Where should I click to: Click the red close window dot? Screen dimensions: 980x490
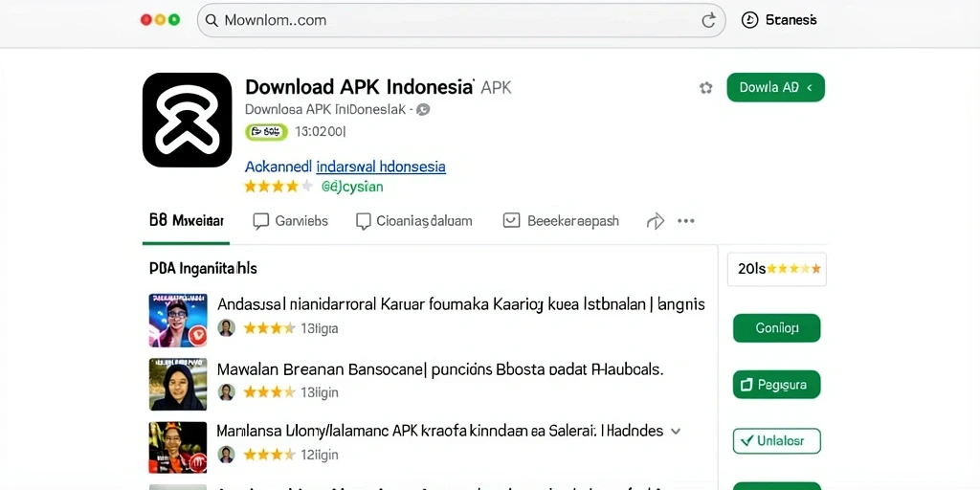point(146,20)
